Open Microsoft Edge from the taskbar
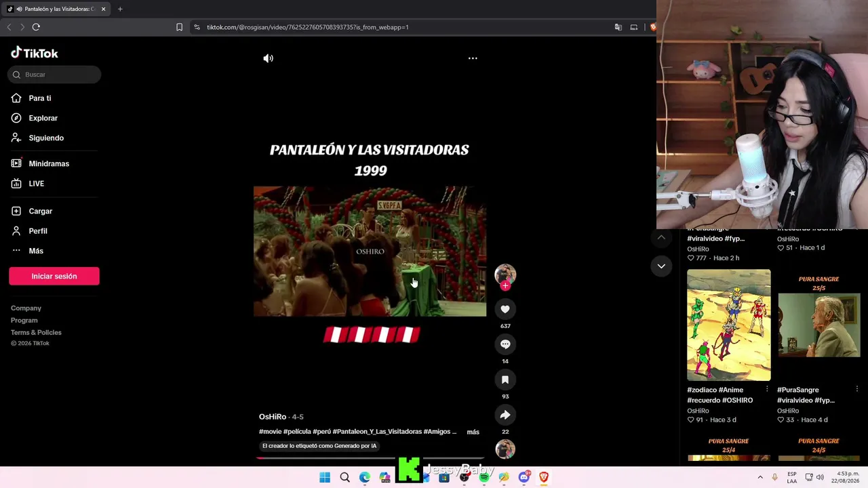 [365, 477]
